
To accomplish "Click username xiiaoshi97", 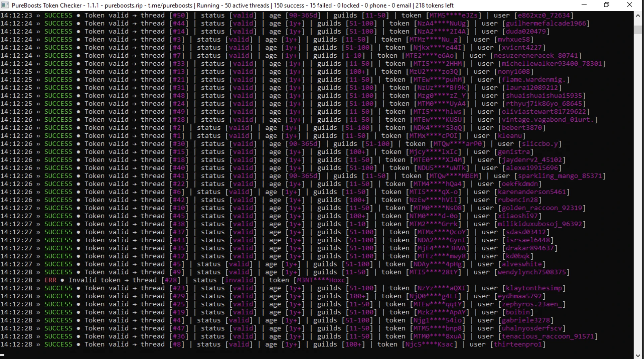I will tap(518, 216).
